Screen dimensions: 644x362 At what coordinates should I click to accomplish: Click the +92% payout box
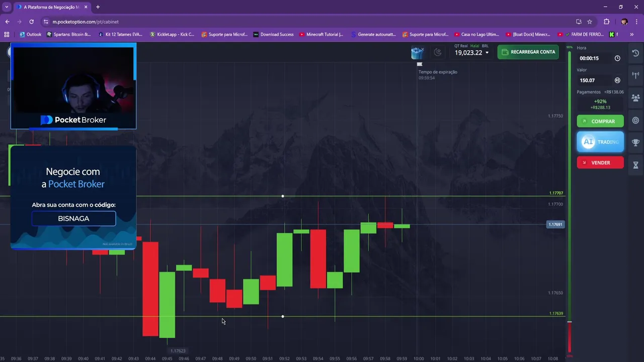[600, 104]
